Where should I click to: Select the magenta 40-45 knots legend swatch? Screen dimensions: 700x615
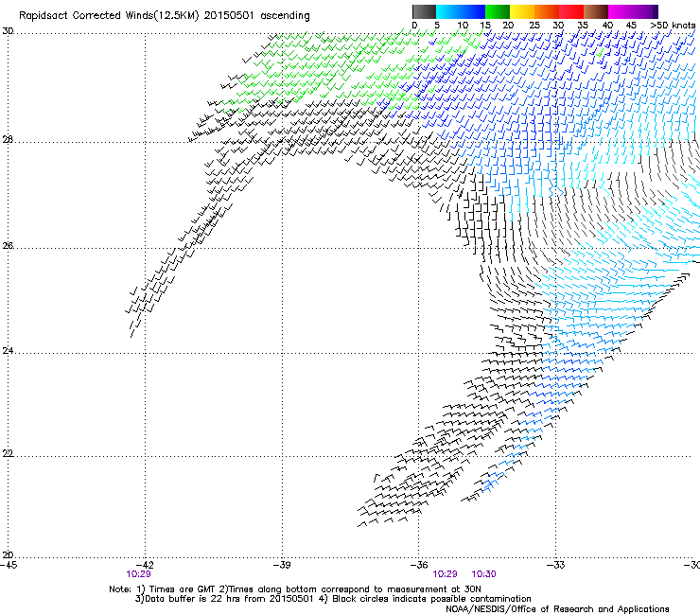point(621,11)
